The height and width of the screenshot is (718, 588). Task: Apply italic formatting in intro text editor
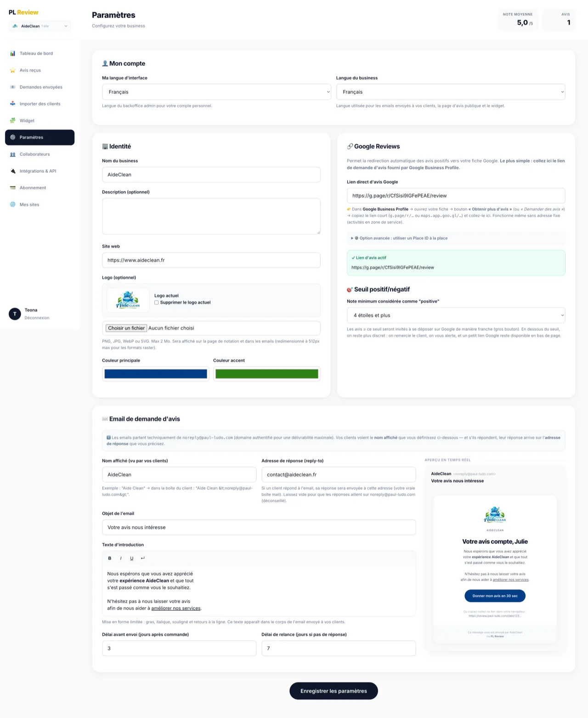pyautogui.click(x=121, y=558)
